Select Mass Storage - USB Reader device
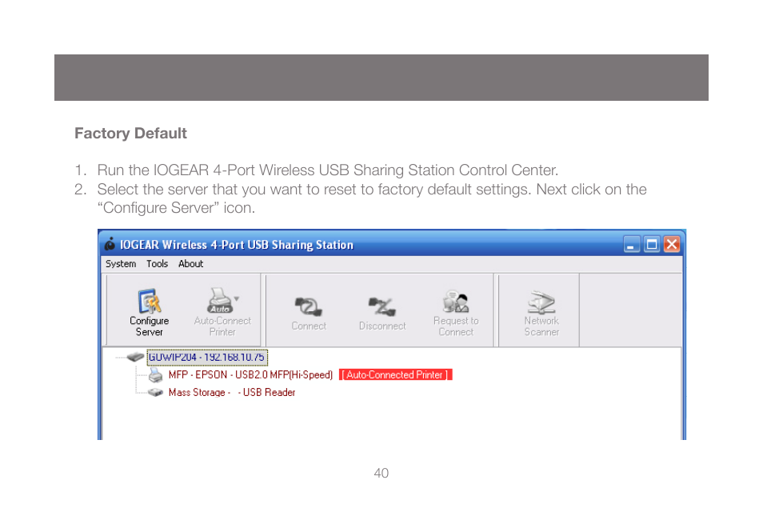Viewport: 763px width, 532px height. point(232,392)
